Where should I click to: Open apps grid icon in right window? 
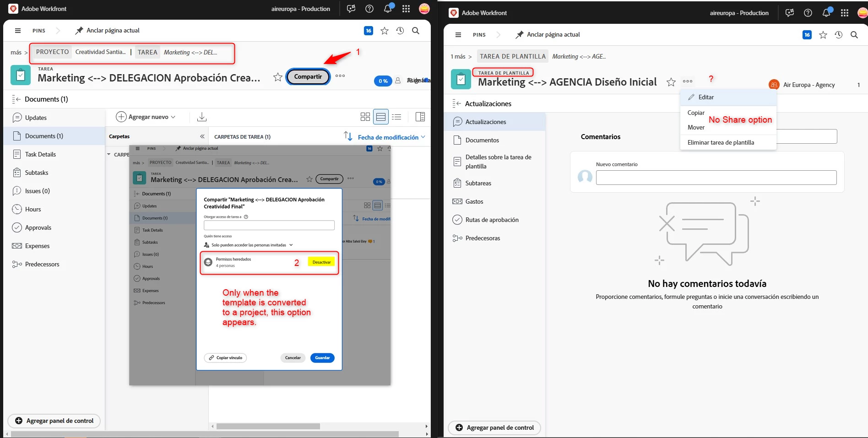click(845, 13)
